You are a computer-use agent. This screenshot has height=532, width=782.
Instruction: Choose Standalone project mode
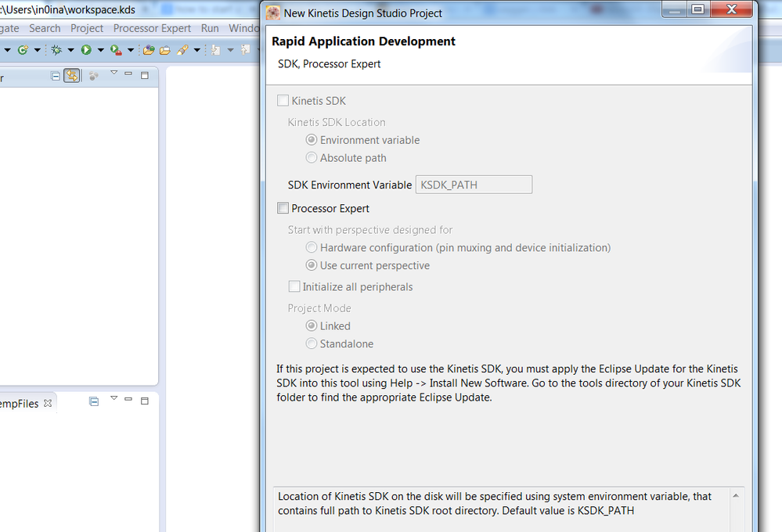(x=312, y=343)
